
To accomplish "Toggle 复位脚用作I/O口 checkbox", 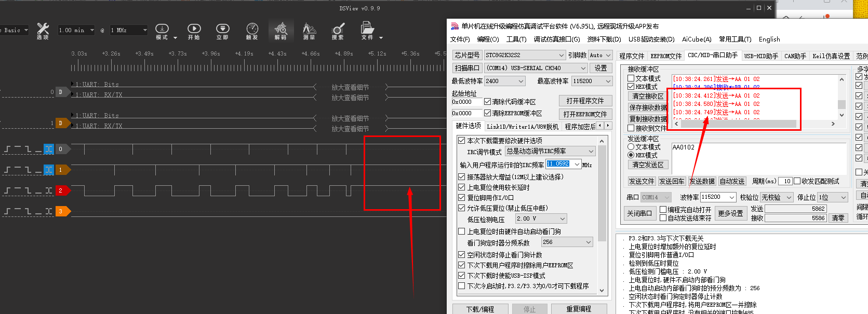I will click(x=461, y=198).
